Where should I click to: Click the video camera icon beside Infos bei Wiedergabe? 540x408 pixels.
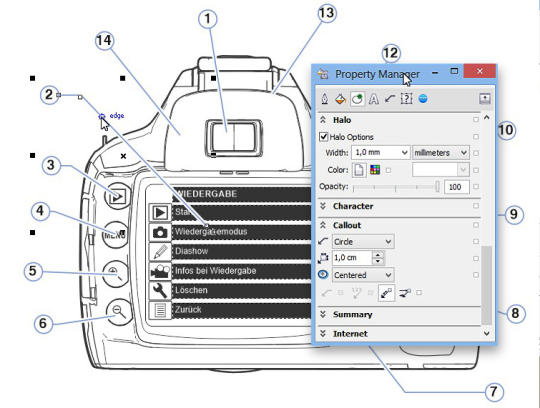click(x=160, y=271)
